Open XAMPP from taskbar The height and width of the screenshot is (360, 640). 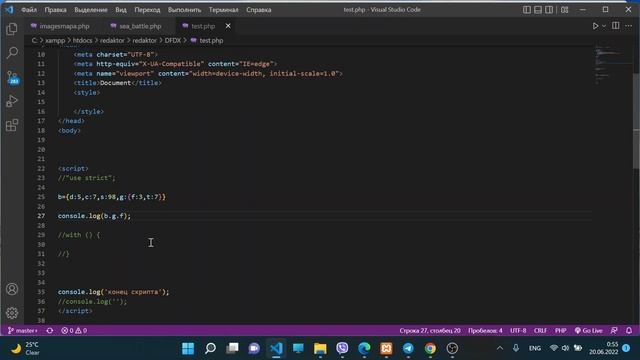click(386, 348)
